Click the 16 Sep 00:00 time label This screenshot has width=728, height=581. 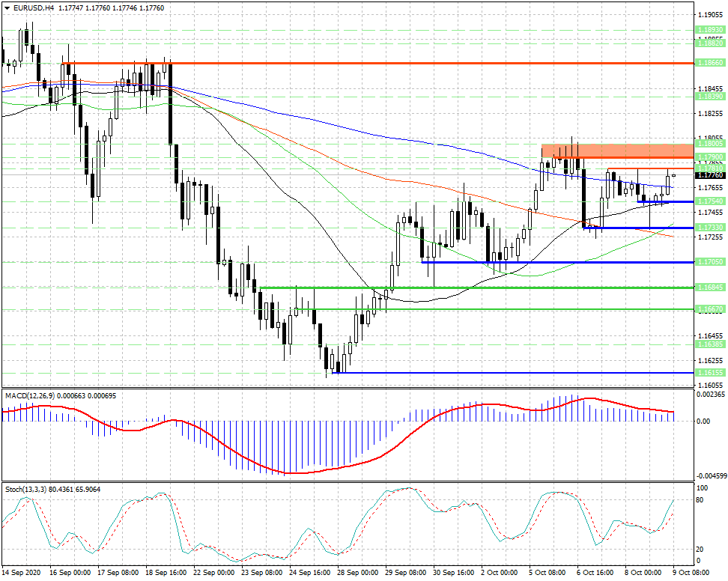pos(70,573)
